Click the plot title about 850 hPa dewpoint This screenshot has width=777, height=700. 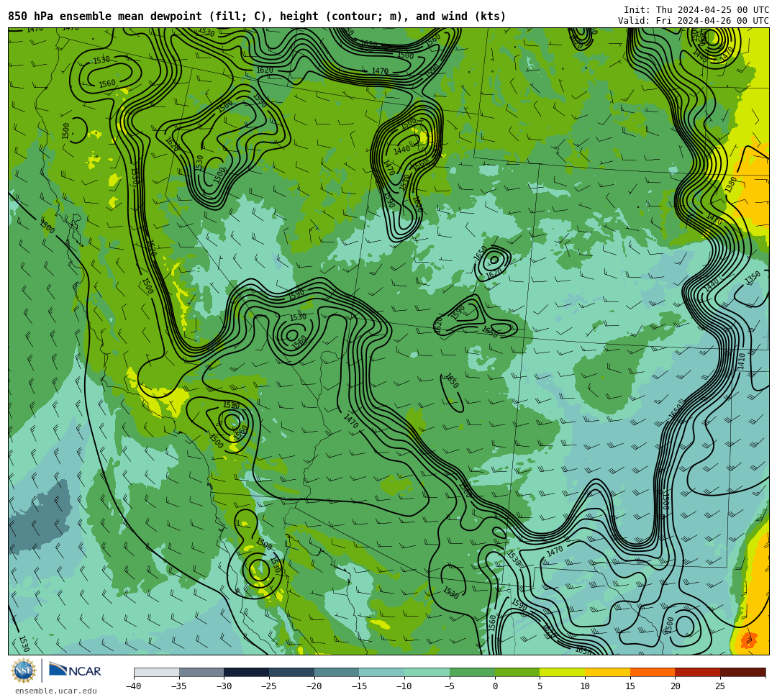[x=257, y=17]
